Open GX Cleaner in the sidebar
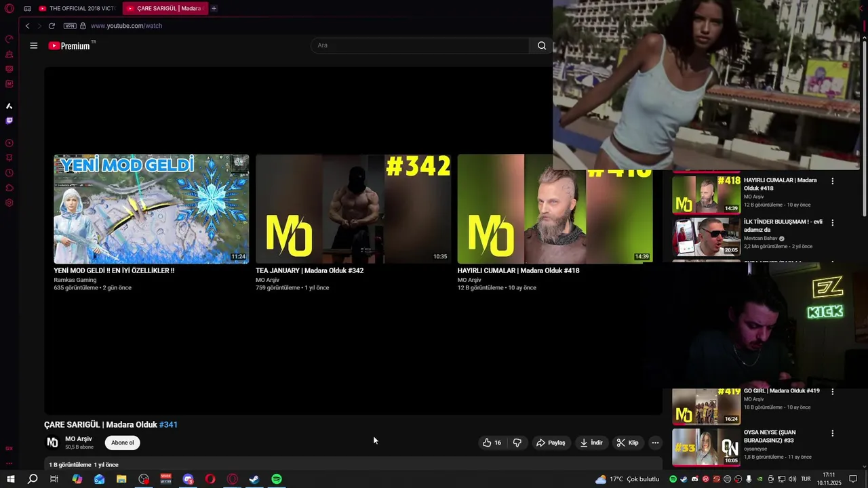The width and height of the screenshot is (868, 488). click(x=9, y=54)
